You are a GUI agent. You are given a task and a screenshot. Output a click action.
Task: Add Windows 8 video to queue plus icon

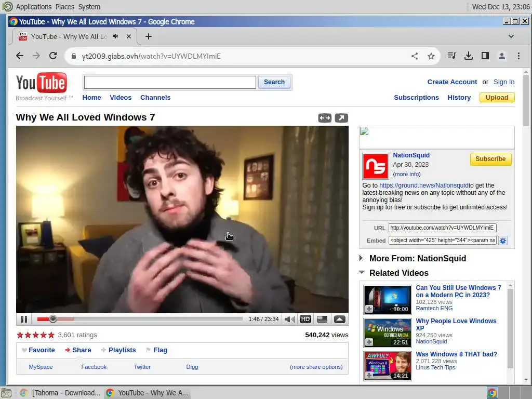(369, 375)
